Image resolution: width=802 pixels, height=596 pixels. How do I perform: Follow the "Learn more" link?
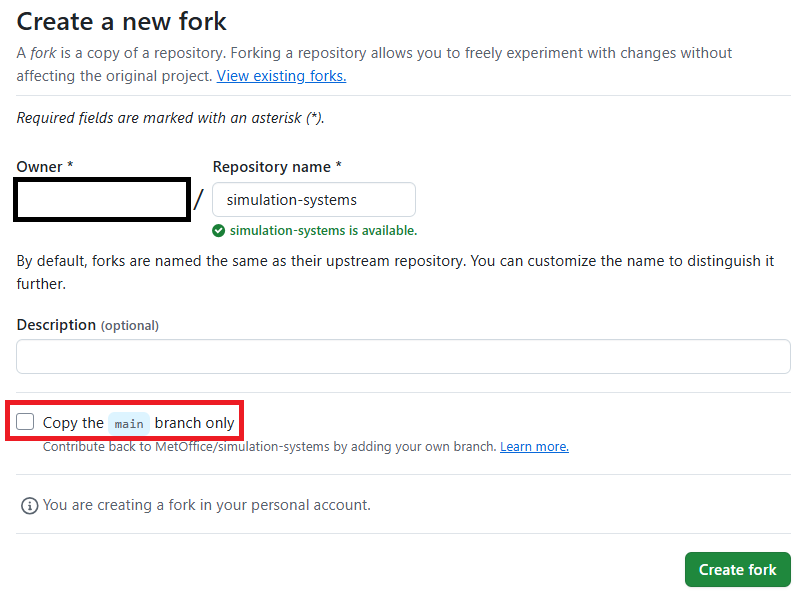pos(533,446)
